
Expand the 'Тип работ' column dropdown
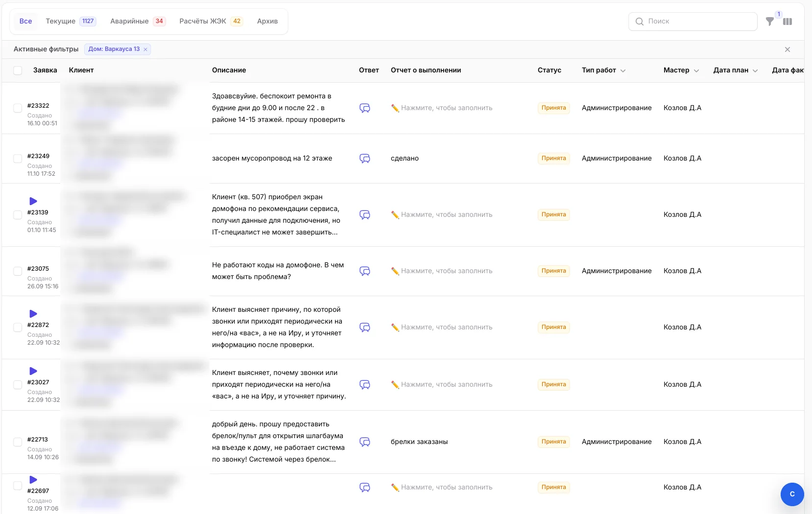pos(623,71)
